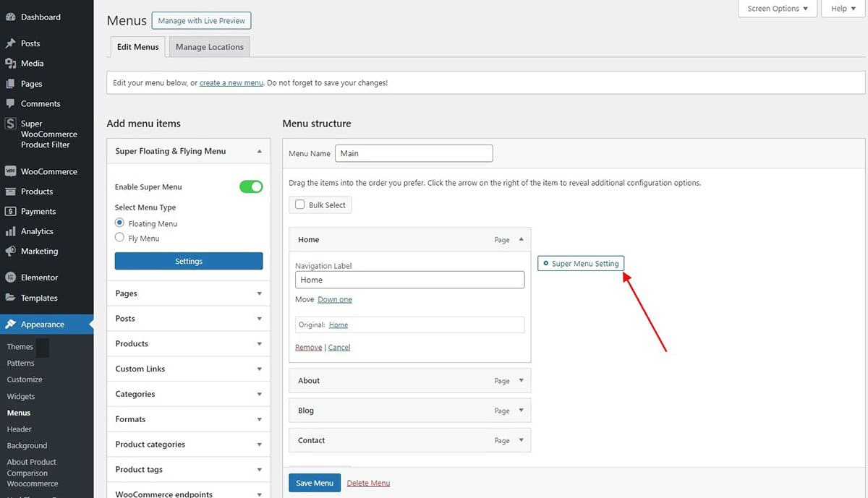868x498 pixels.
Task: Expand the Product tags section
Action: click(259, 470)
